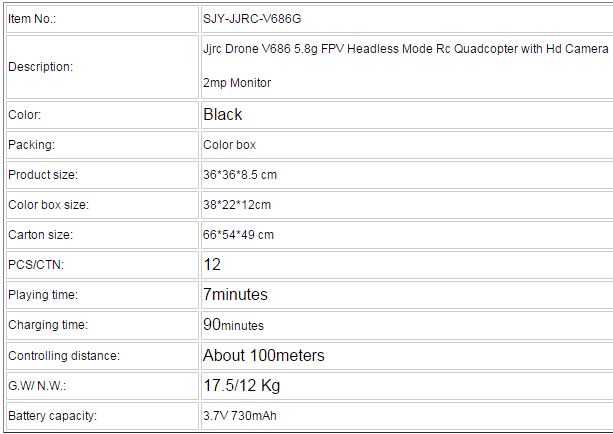This screenshot has height=434, width=613.
Task: Select the 'Description:' label cell
Action: coord(102,67)
